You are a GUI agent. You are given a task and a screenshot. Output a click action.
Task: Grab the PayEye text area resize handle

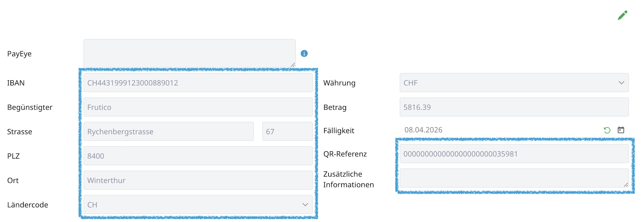coord(293,65)
